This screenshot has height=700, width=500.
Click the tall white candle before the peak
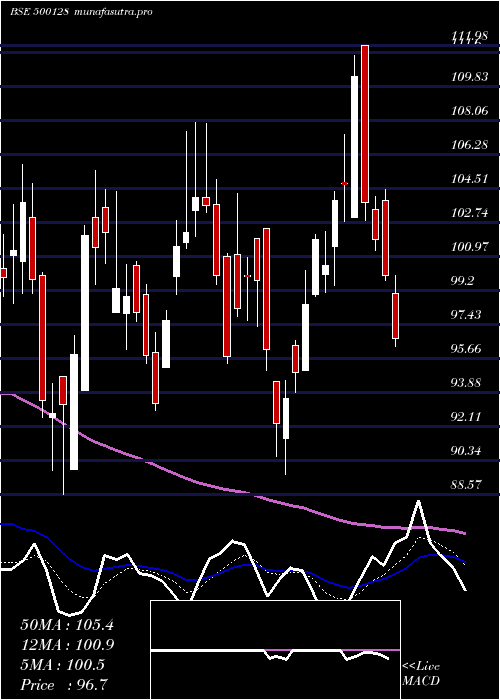click(x=354, y=147)
